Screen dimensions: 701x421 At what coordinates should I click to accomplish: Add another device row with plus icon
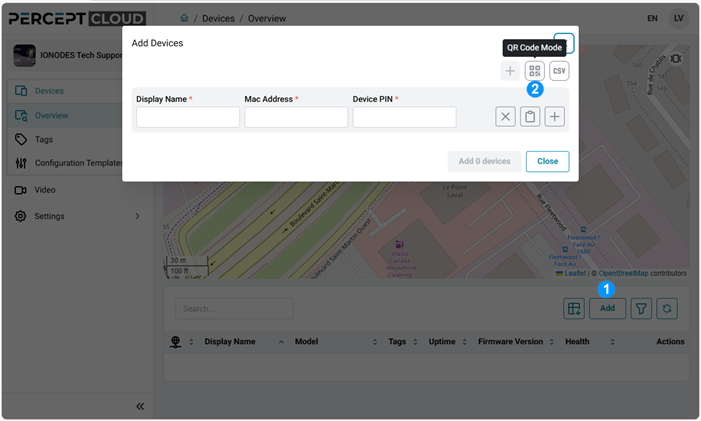tap(554, 117)
